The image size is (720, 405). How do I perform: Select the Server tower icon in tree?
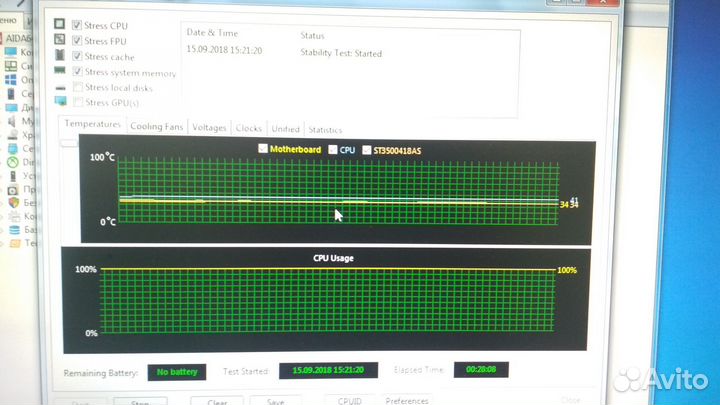(x=11, y=94)
